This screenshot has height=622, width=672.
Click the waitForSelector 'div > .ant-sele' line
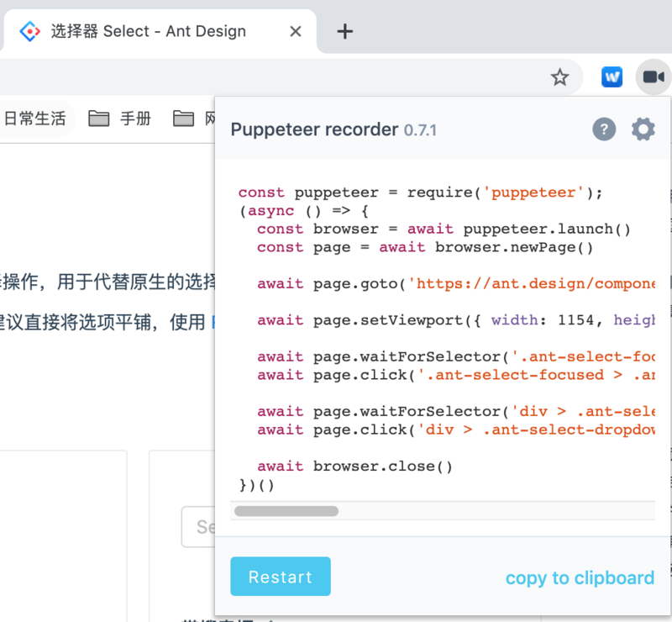456,412
